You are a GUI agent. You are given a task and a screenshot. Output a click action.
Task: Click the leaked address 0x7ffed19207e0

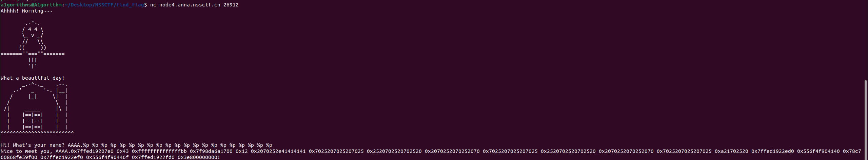tap(92, 151)
